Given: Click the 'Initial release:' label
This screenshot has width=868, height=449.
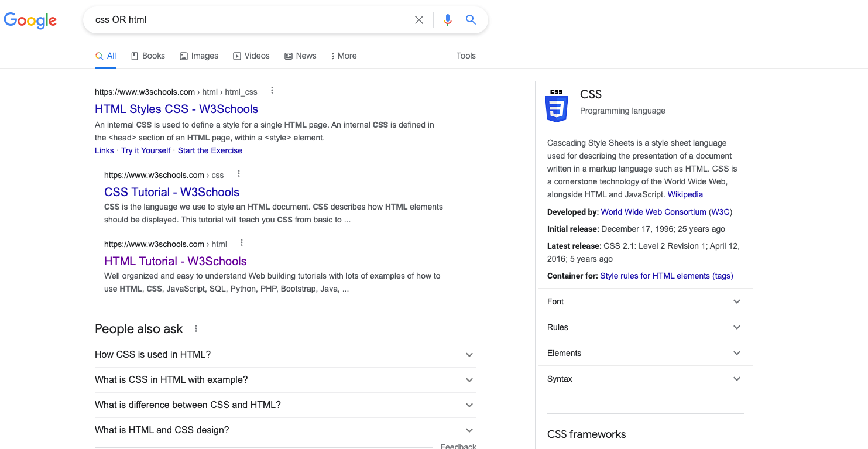Looking at the screenshot, I should pos(573,229).
